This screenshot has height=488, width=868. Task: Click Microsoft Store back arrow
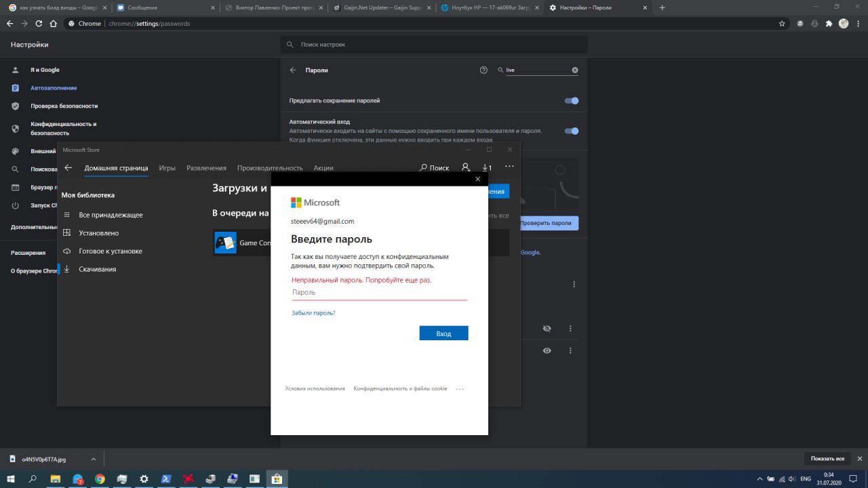pos(68,167)
